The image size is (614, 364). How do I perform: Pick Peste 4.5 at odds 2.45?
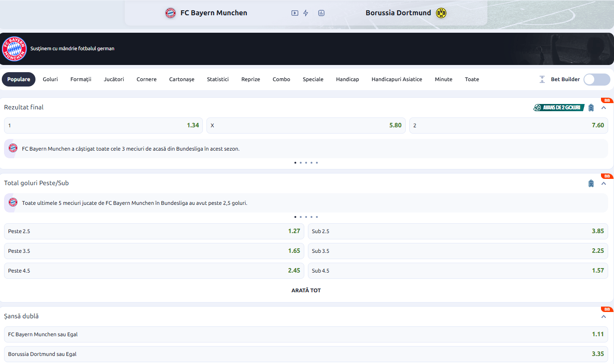click(x=154, y=271)
